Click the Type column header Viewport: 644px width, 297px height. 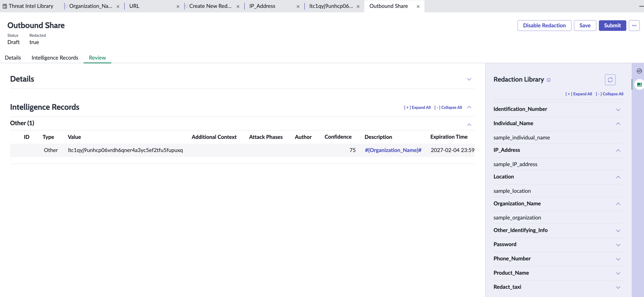pos(48,137)
